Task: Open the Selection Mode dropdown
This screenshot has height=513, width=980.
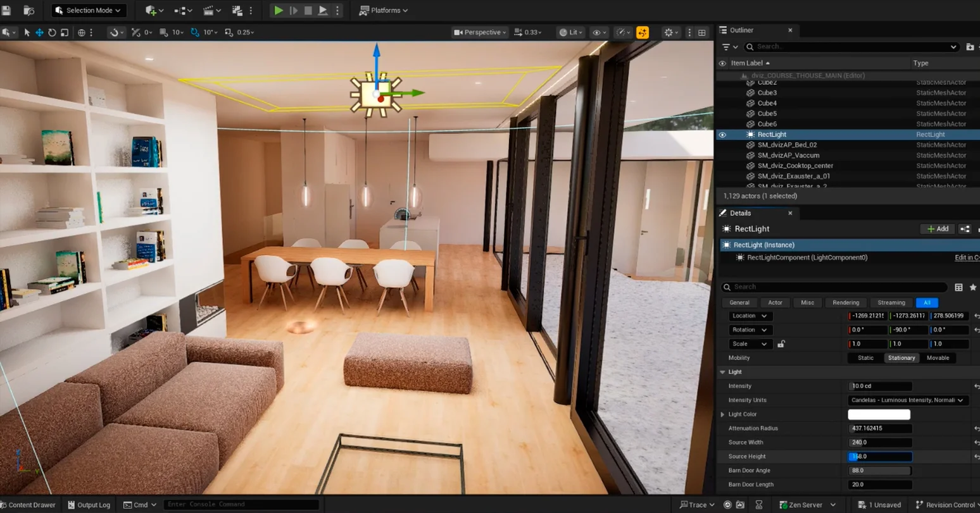Action: point(89,11)
